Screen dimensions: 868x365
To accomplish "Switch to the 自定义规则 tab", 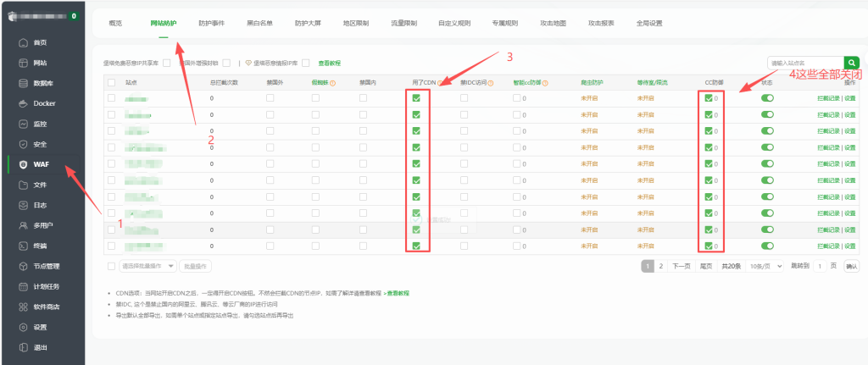I will point(454,23).
